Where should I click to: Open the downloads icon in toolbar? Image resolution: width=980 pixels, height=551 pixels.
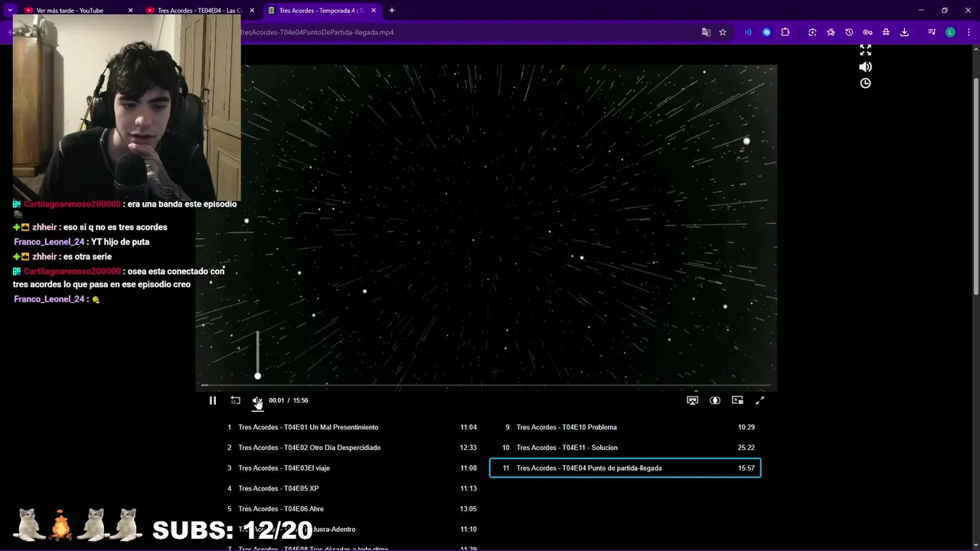pyautogui.click(x=904, y=32)
